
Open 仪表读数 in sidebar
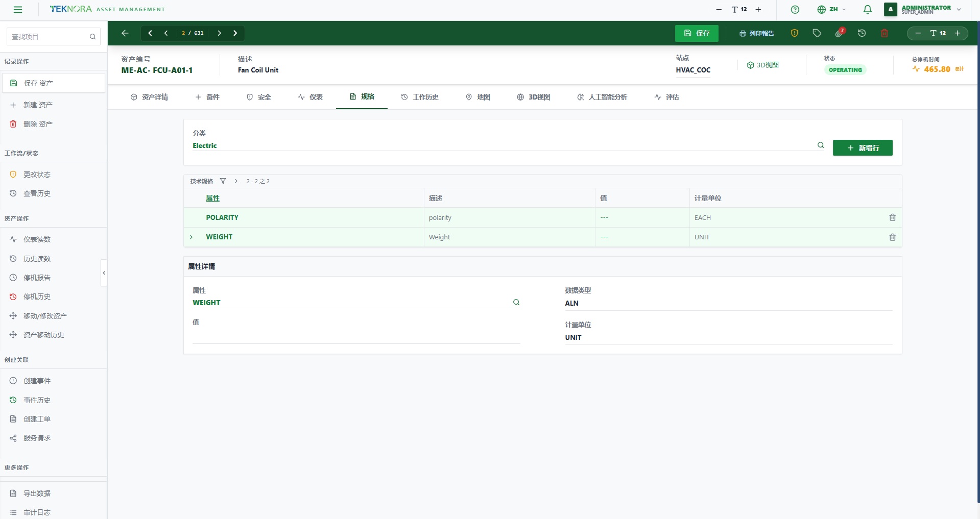point(54,239)
